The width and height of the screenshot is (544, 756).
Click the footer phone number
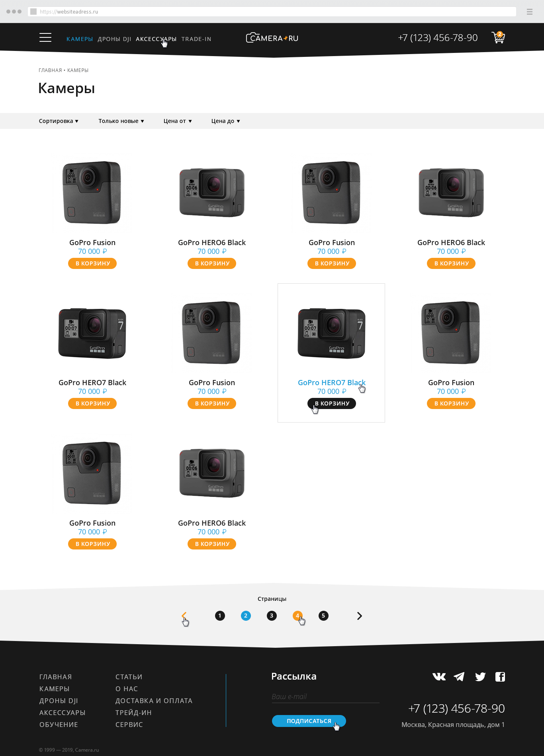click(x=456, y=709)
